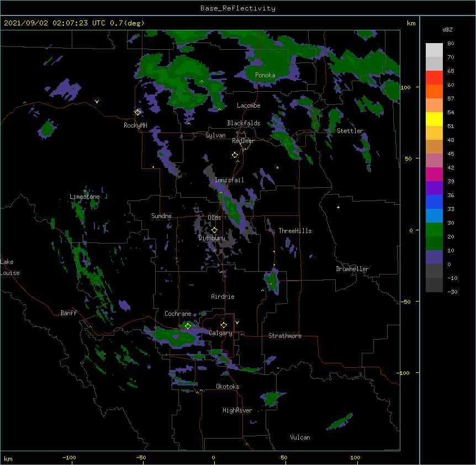Screen dimensions: 476x465
Task: Select the yellow marker near RockyMH
Action: [137, 112]
